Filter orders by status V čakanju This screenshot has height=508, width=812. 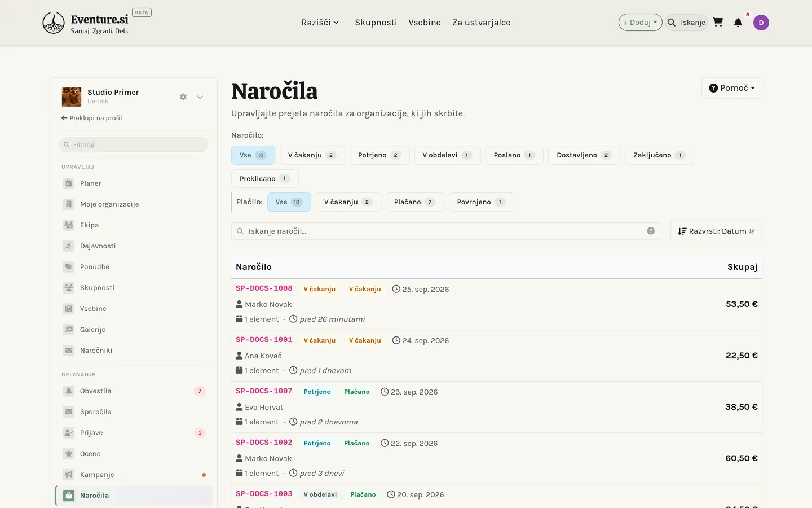[312, 155]
